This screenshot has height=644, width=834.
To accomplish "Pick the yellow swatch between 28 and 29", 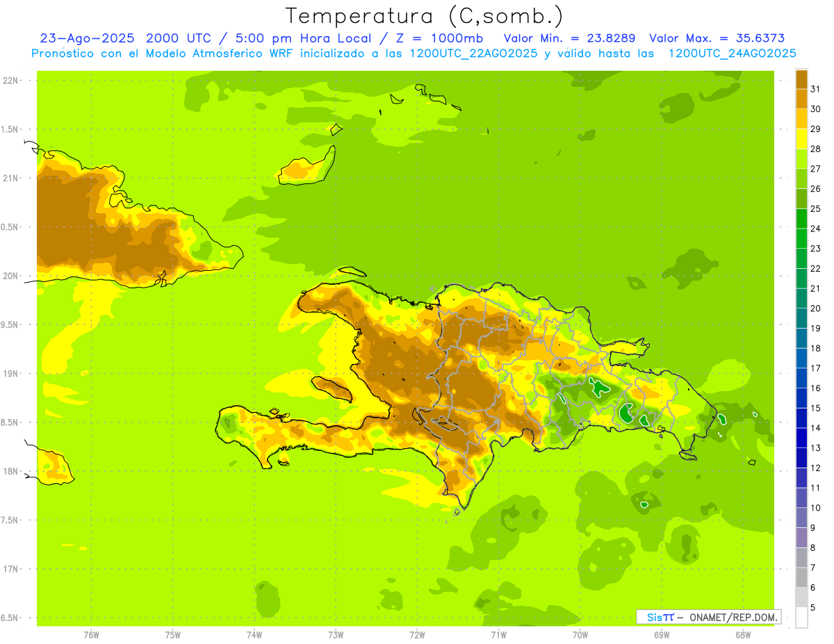I will [801, 139].
